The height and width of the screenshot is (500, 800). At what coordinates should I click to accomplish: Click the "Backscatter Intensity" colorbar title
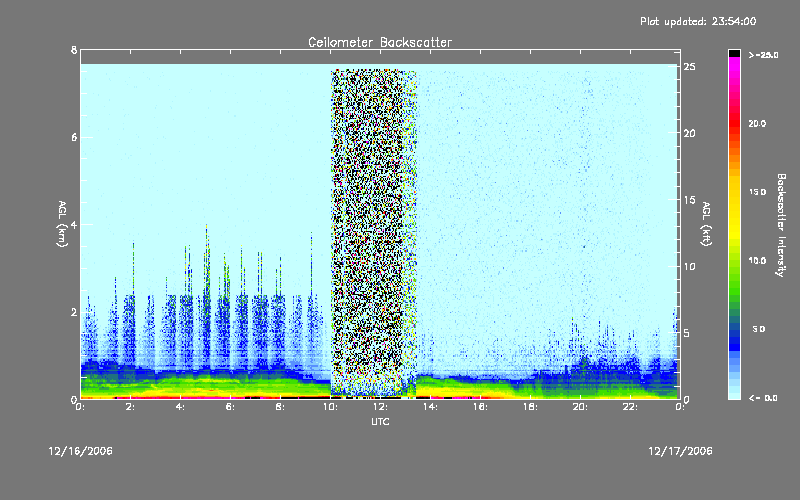click(x=781, y=225)
